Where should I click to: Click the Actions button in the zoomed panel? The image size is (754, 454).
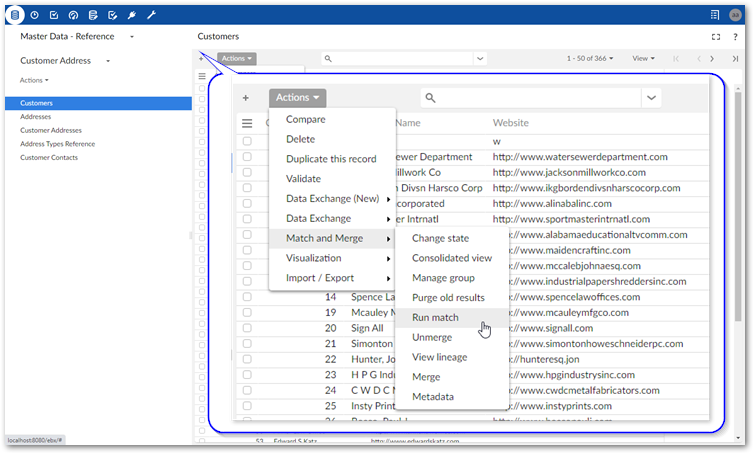297,98
